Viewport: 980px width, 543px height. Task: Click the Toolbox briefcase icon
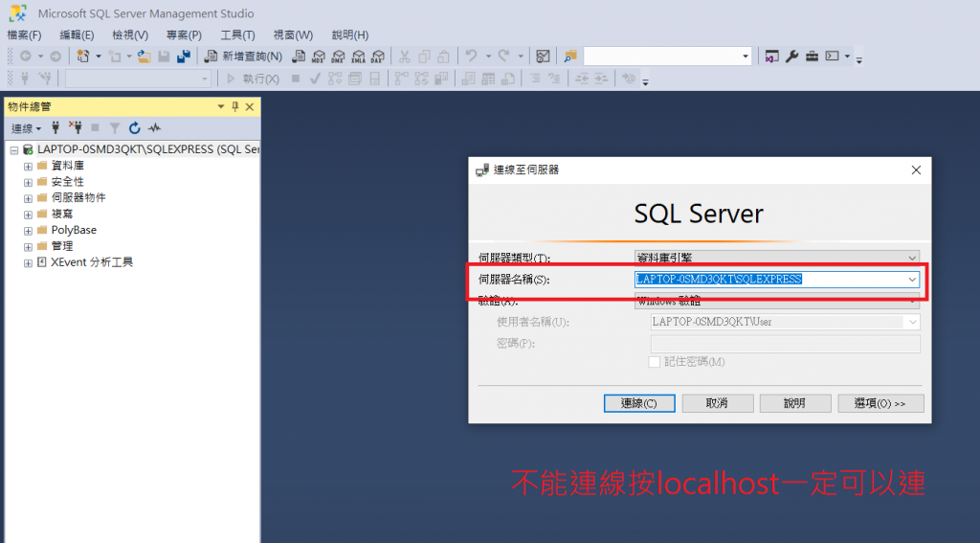coord(812,57)
